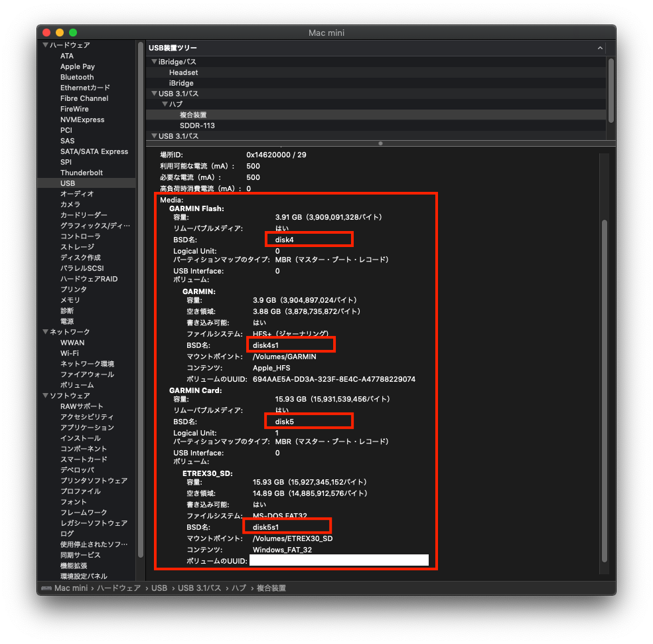Collapse the ソフトウェア section triangle
The image size is (653, 644).
tap(45, 396)
